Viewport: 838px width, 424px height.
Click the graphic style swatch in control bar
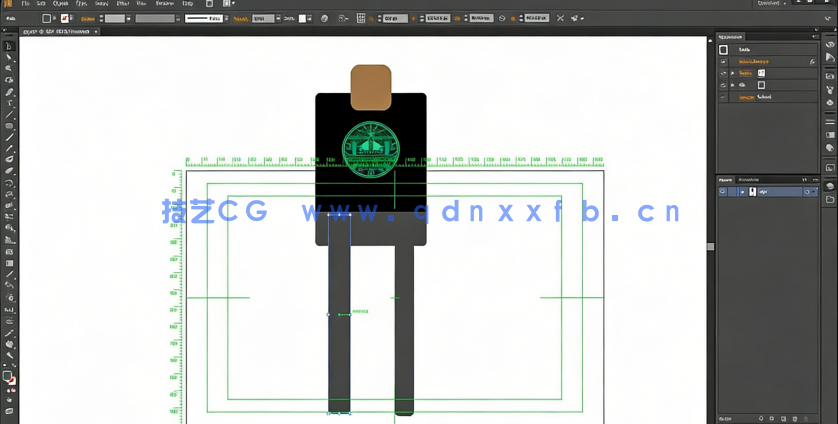click(x=302, y=18)
